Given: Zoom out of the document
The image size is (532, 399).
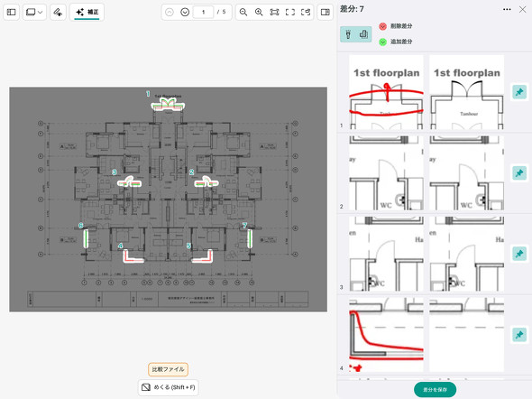Looking at the screenshot, I should 243,13.
